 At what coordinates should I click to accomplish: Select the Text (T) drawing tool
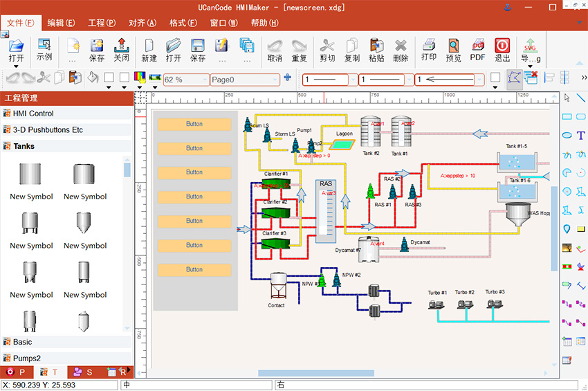(x=580, y=135)
